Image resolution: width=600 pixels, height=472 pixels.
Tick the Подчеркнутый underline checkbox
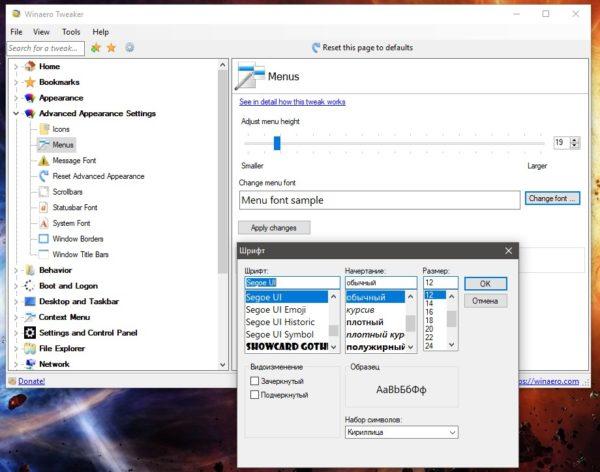pos(254,394)
